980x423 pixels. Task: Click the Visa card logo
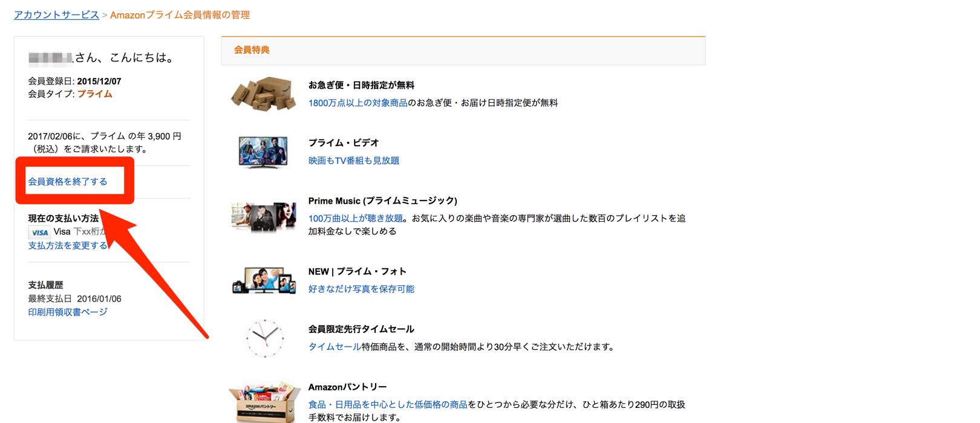(39, 232)
